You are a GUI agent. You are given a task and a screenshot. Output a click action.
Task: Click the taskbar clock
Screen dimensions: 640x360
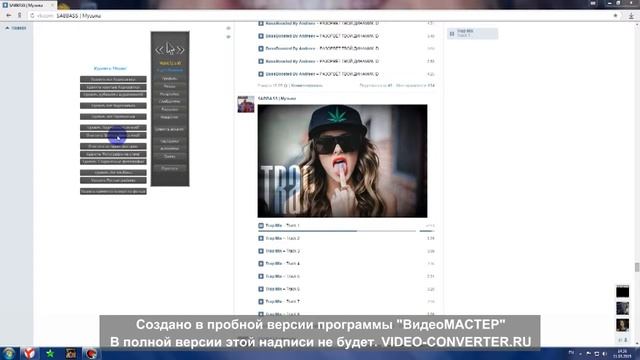click(622, 354)
